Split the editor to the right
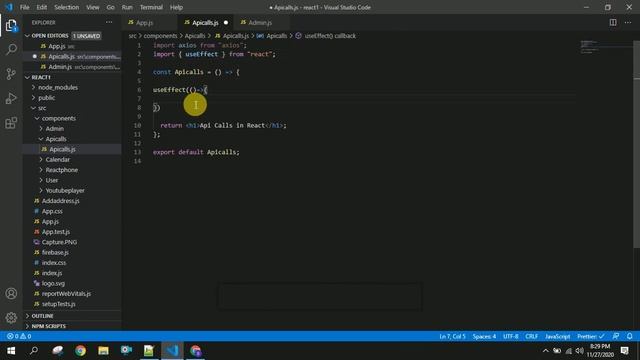 point(613,22)
